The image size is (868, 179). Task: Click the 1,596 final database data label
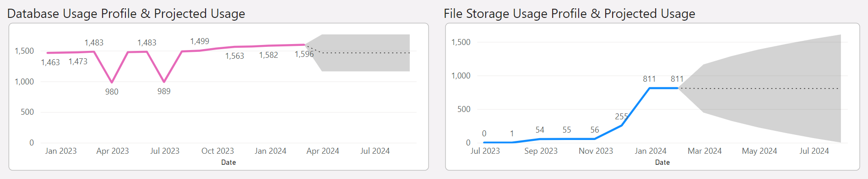(x=304, y=54)
